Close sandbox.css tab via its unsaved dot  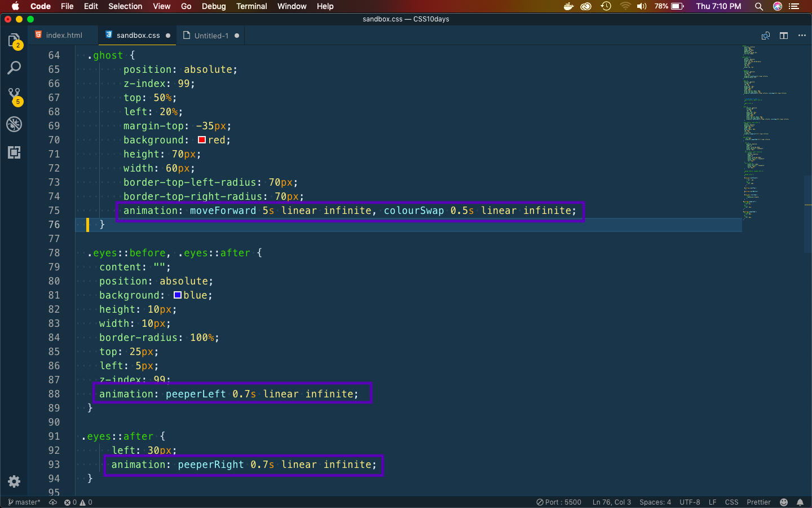tap(168, 36)
